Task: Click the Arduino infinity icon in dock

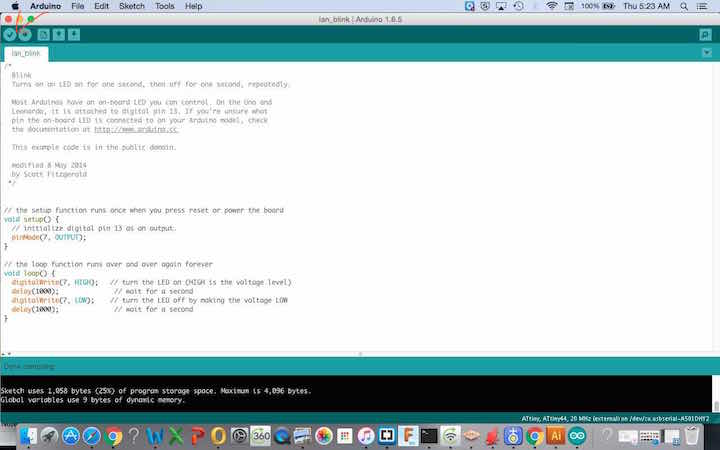Action: click(577, 436)
